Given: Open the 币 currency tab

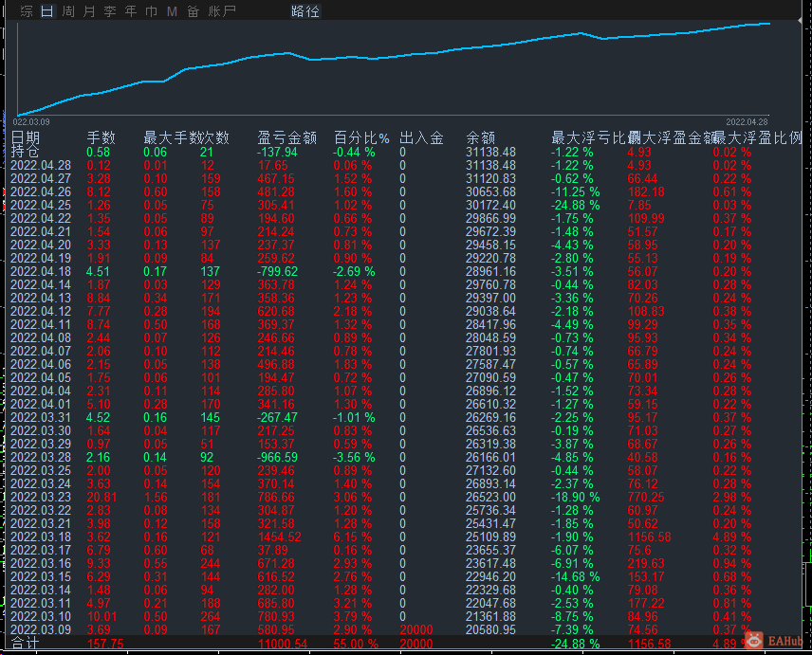Looking at the screenshot, I should [151, 10].
